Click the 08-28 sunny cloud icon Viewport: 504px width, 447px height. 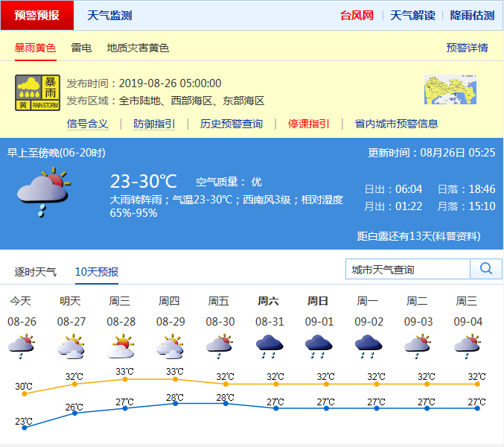point(120,346)
